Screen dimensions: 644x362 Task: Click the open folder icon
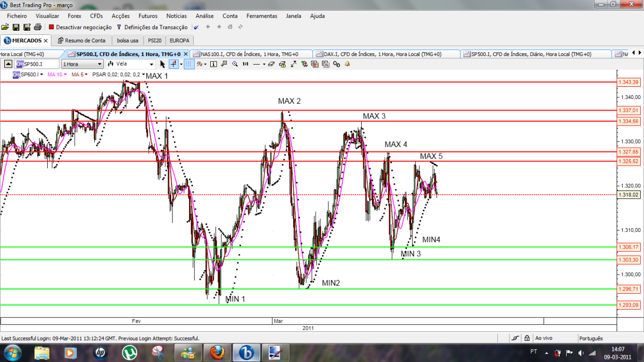tap(5, 27)
